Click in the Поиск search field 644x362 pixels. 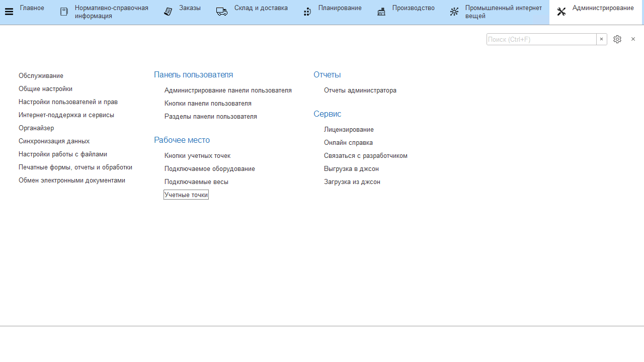541,39
